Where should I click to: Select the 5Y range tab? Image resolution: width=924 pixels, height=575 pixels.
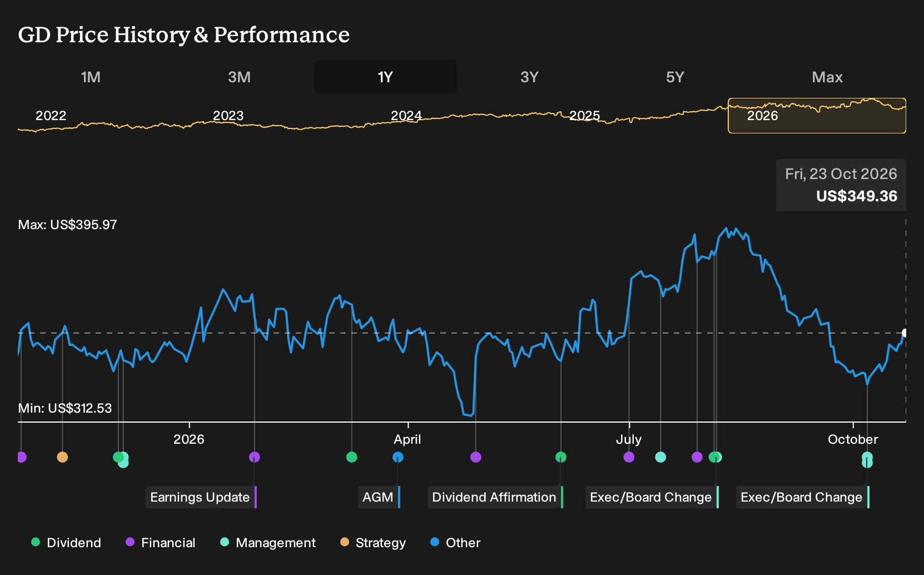coord(675,77)
